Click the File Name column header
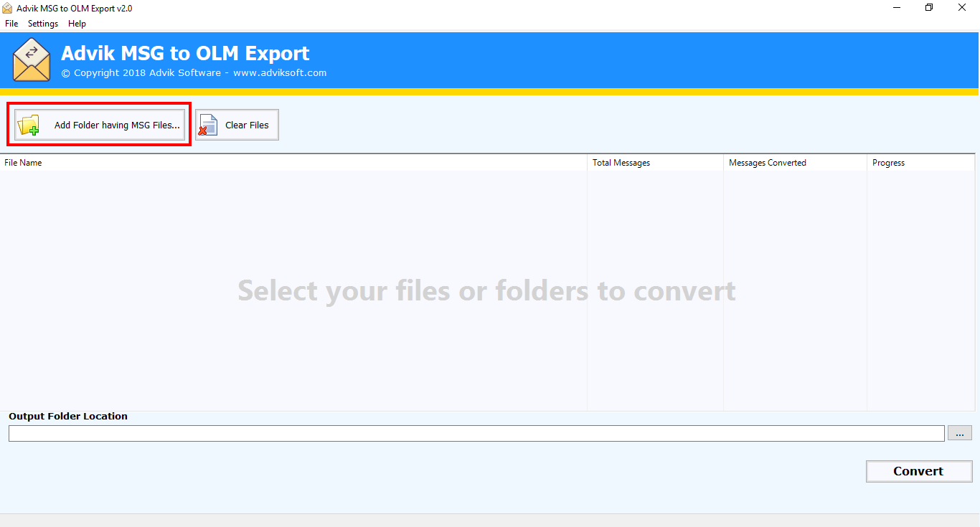The height and width of the screenshot is (527, 980). pos(293,163)
